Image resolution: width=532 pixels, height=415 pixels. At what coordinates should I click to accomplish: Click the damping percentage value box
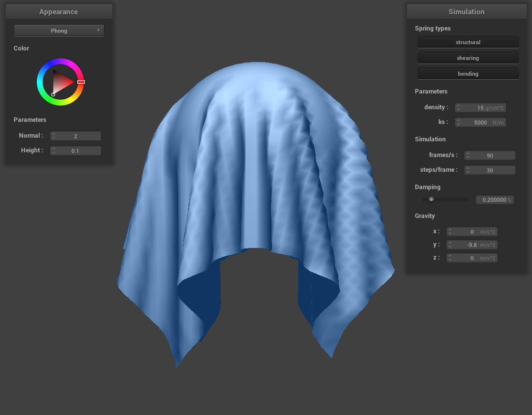coord(494,200)
